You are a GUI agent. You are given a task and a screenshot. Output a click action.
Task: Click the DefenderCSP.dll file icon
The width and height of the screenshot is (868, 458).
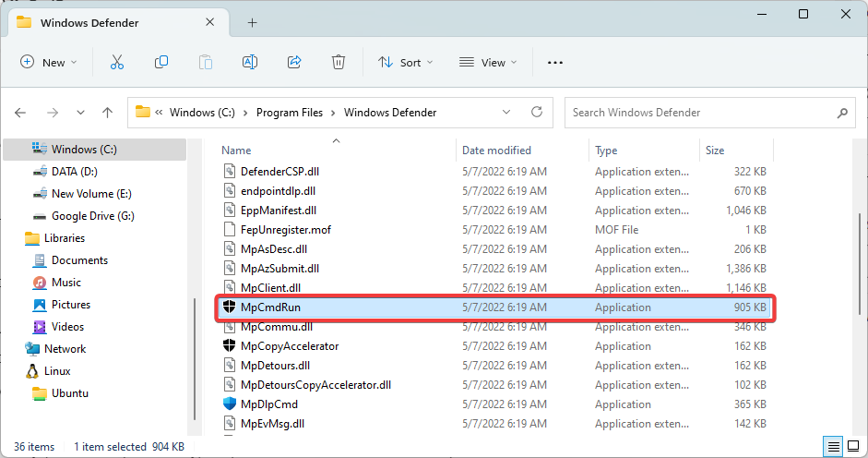tap(229, 172)
